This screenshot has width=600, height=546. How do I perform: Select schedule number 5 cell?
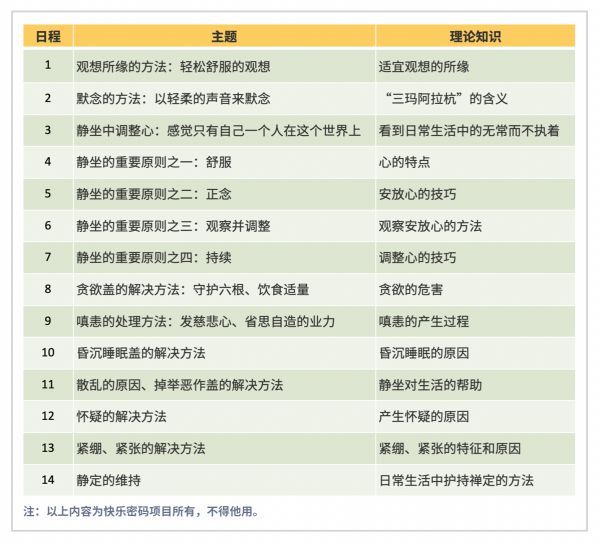(48, 194)
